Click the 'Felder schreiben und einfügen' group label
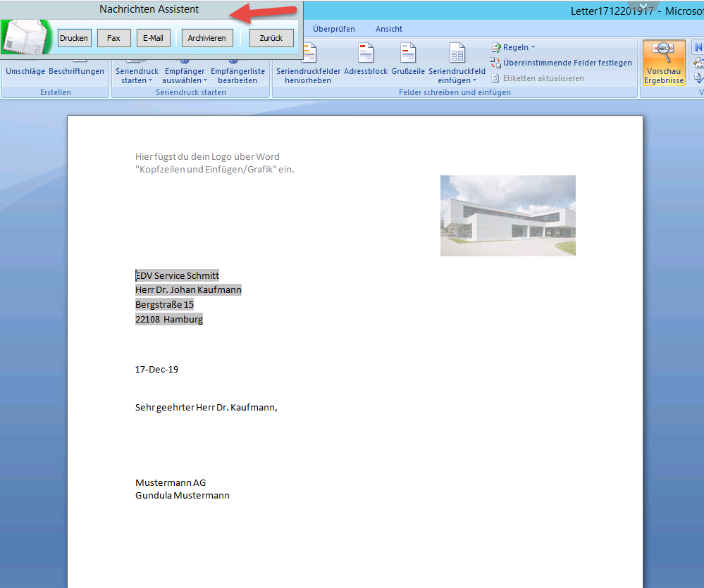Screen dimensions: 704x588 (455, 92)
